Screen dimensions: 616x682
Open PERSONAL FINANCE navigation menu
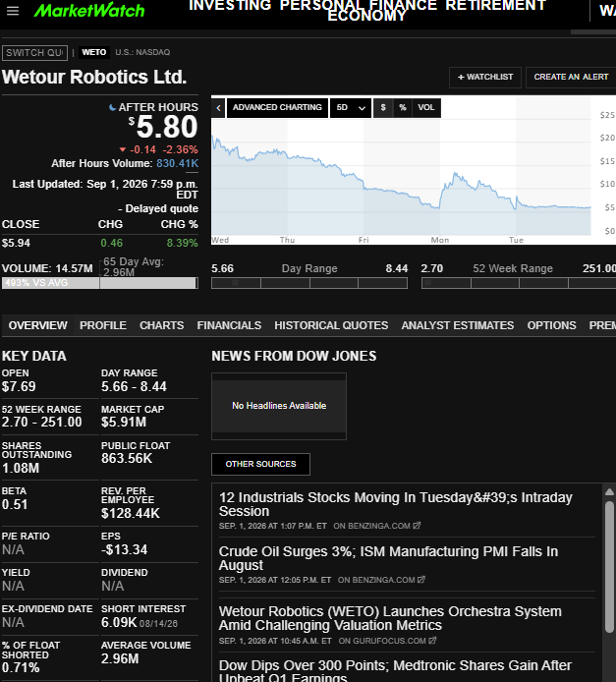[359, 5]
